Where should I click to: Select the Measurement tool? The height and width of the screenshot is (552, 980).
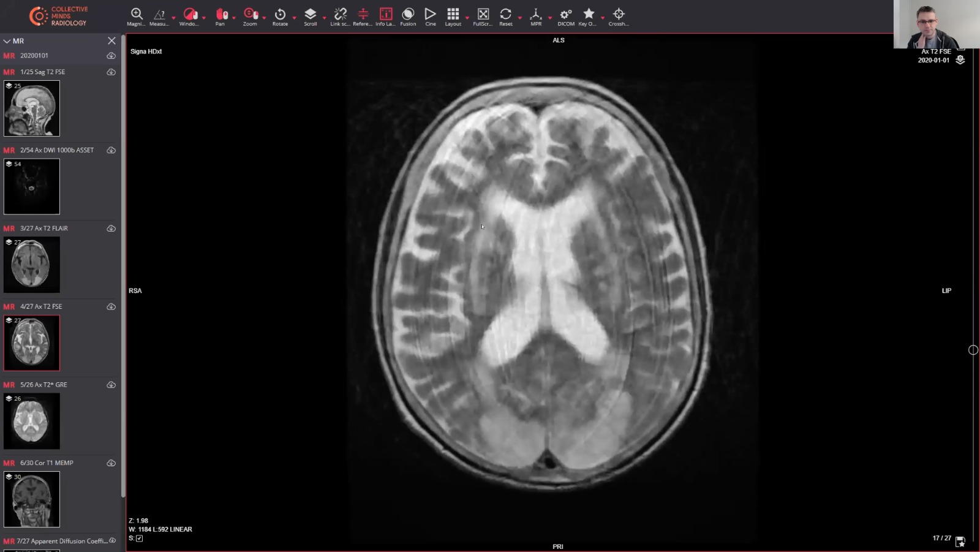(x=160, y=15)
